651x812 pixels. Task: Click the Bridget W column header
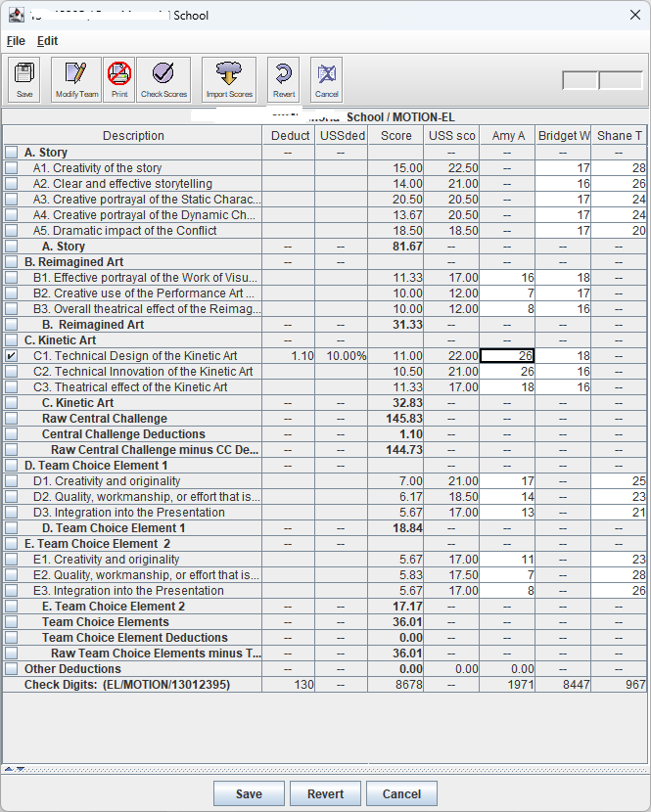(564, 136)
